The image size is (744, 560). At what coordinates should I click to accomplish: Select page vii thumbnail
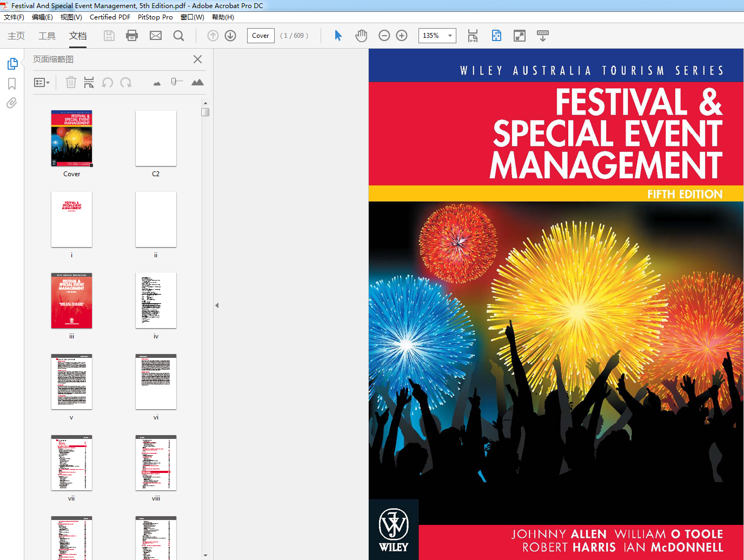point(71,463)
